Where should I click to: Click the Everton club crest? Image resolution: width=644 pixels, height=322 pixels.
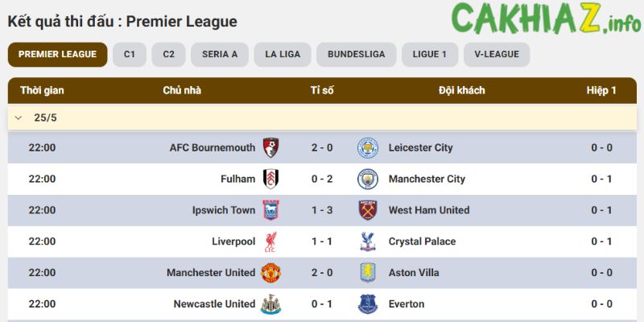(x=368, y=304)
